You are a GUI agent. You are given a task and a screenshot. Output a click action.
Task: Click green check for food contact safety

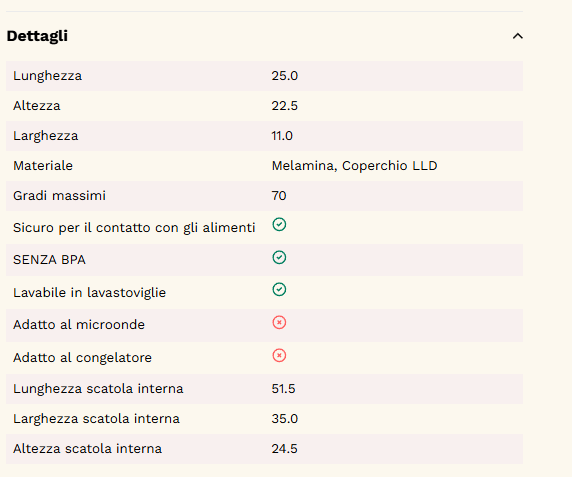(279, 225)
